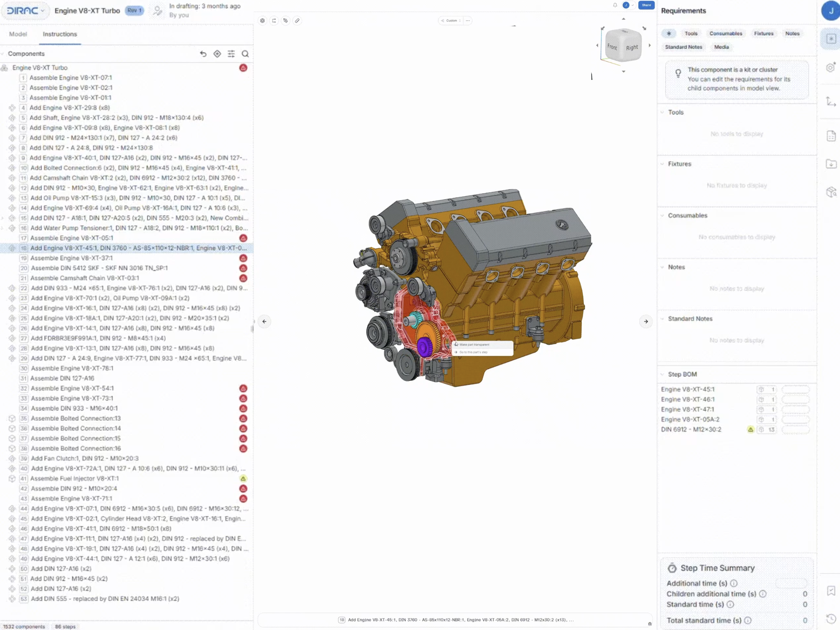840x630 pixels.
Task: Collapse the Tools section
Action: pyautogui.click(x=662, y=113)
